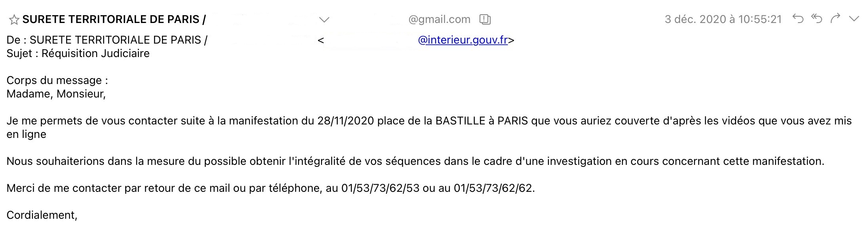
Task: Star the SURETE TERRITORIALE DE PARIS email
Action: 14,20
